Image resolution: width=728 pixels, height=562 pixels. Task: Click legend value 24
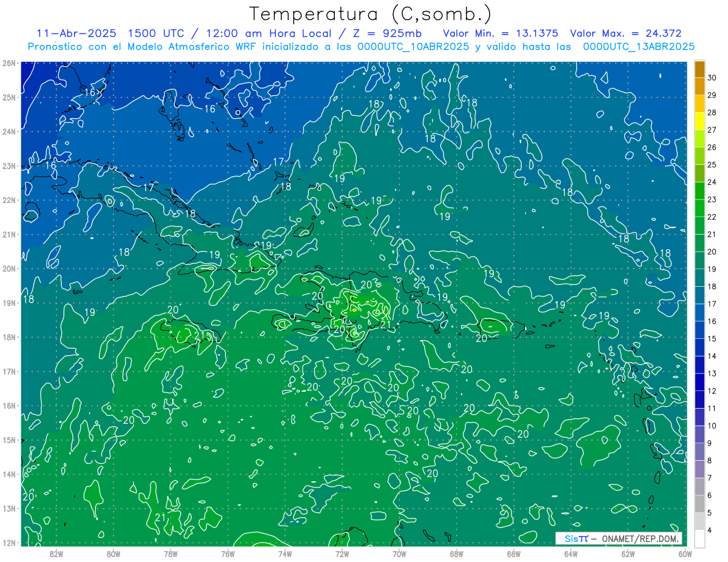712,182
